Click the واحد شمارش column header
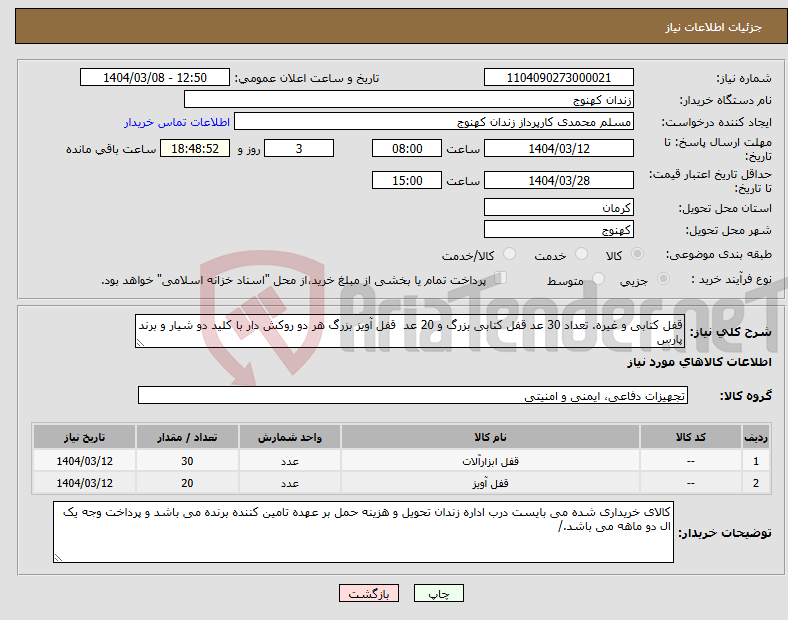 point(290,437)
